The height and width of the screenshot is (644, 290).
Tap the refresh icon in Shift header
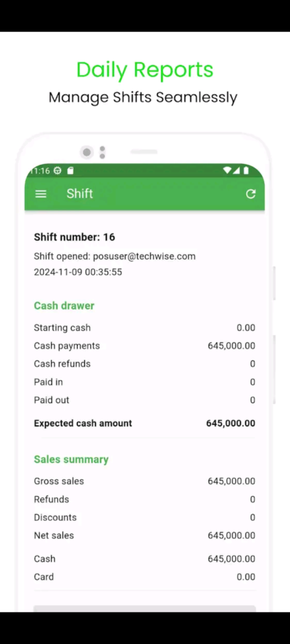tap(250, 194)
